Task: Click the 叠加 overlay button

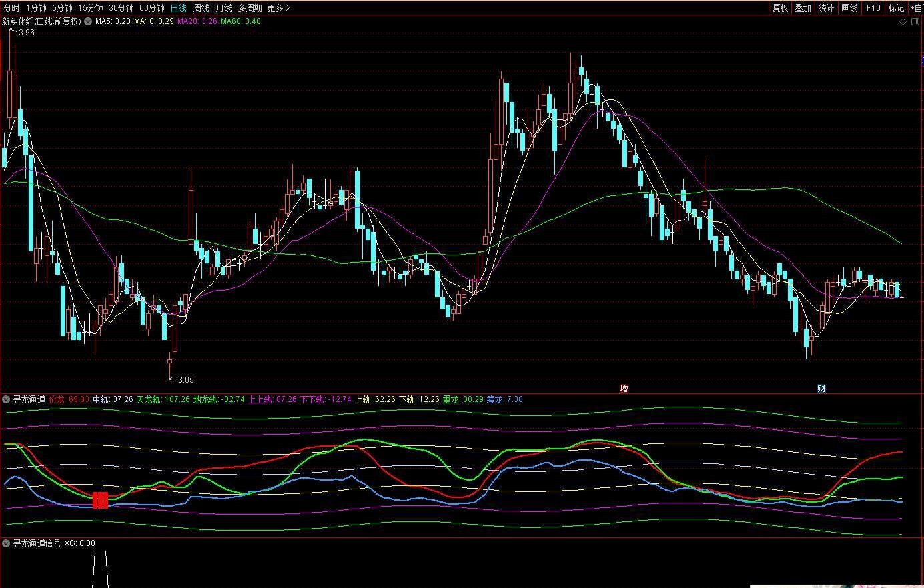Action: (803, 8)
